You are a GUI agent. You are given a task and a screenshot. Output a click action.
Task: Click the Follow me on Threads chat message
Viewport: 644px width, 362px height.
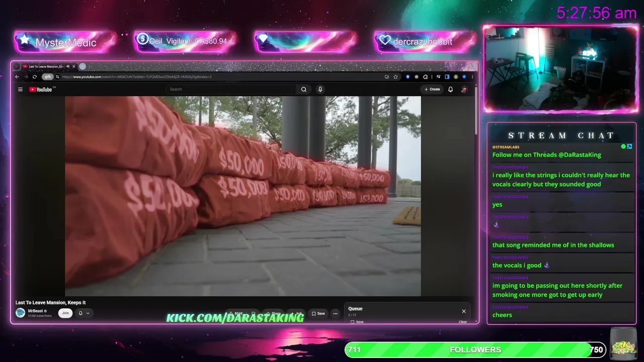click(x=546, y=155)
